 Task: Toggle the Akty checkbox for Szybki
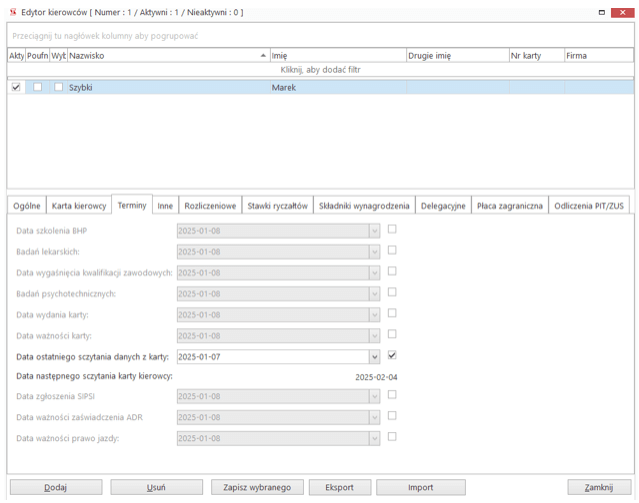pos(15,88)
